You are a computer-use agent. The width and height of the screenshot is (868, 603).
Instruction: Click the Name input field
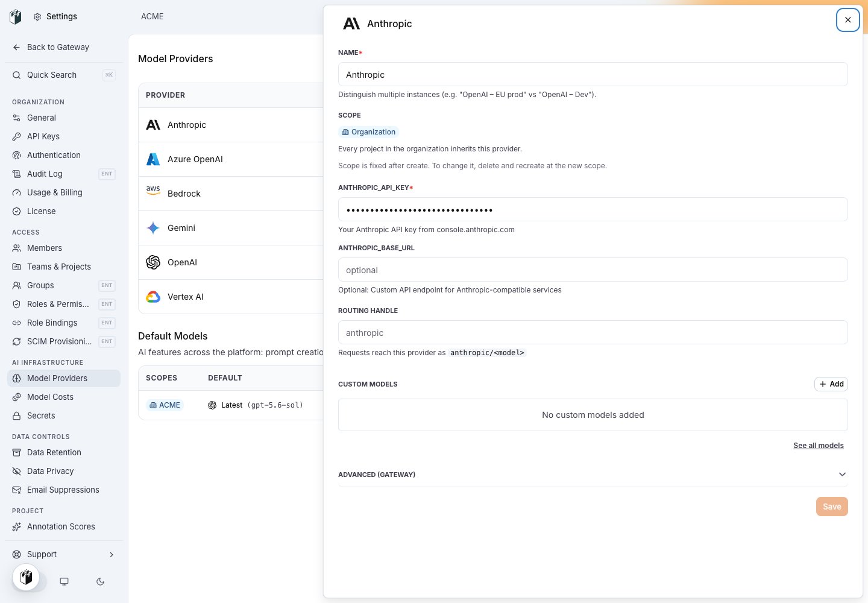pyautogui.click(x=593, y=75)
